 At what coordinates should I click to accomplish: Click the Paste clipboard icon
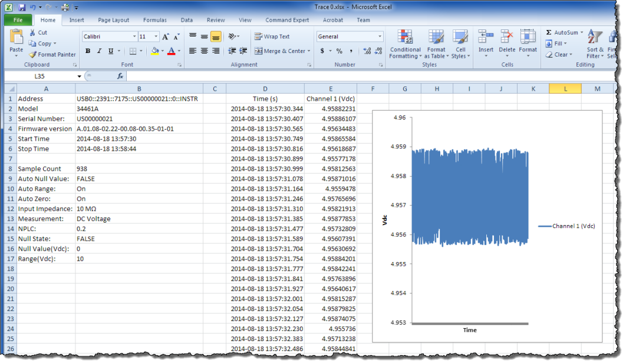[x=16, y=37]
